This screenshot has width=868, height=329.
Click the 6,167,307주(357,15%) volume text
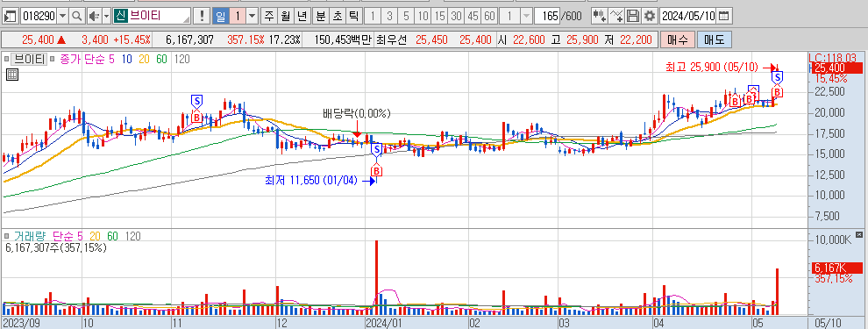pyautogui.click(x=56, y=247)
